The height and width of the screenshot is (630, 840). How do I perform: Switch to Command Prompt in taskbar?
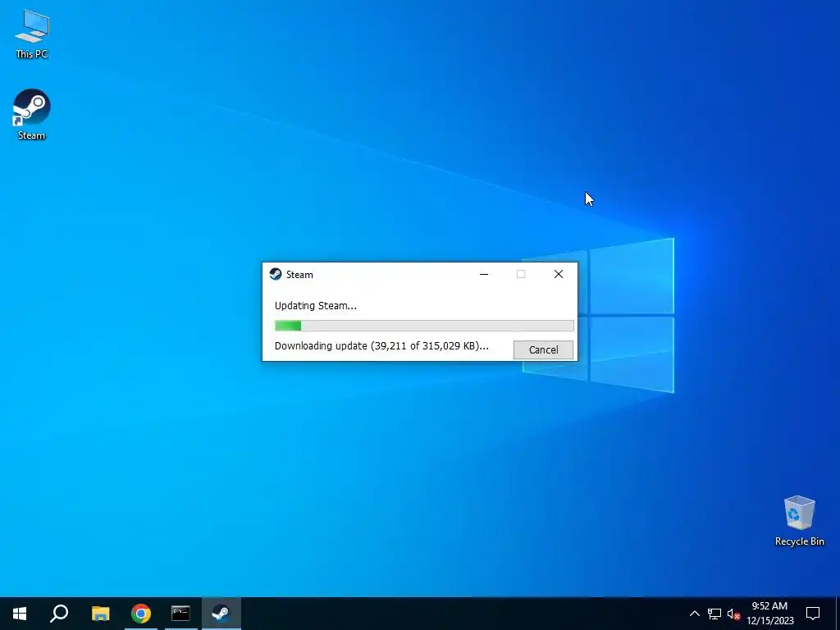coord(180,614)
